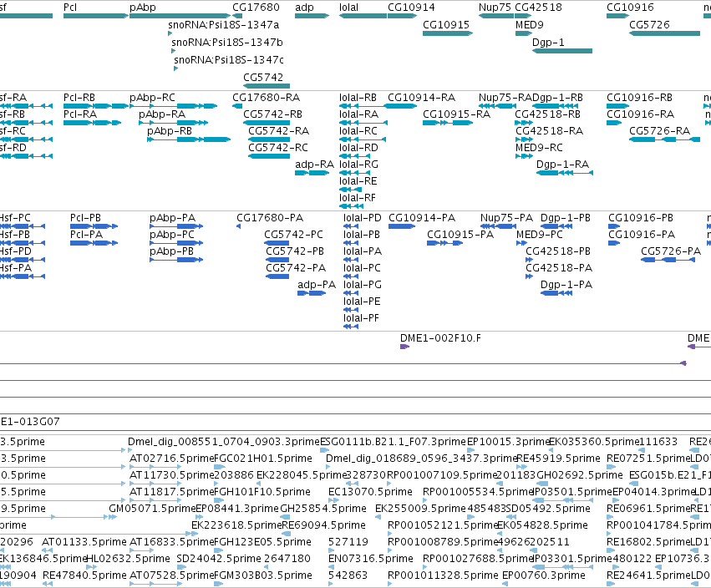The width and height of the screenshot is (711, 588).
Task: Select the CG10915 gene bar
Action: tap(448, 33)
